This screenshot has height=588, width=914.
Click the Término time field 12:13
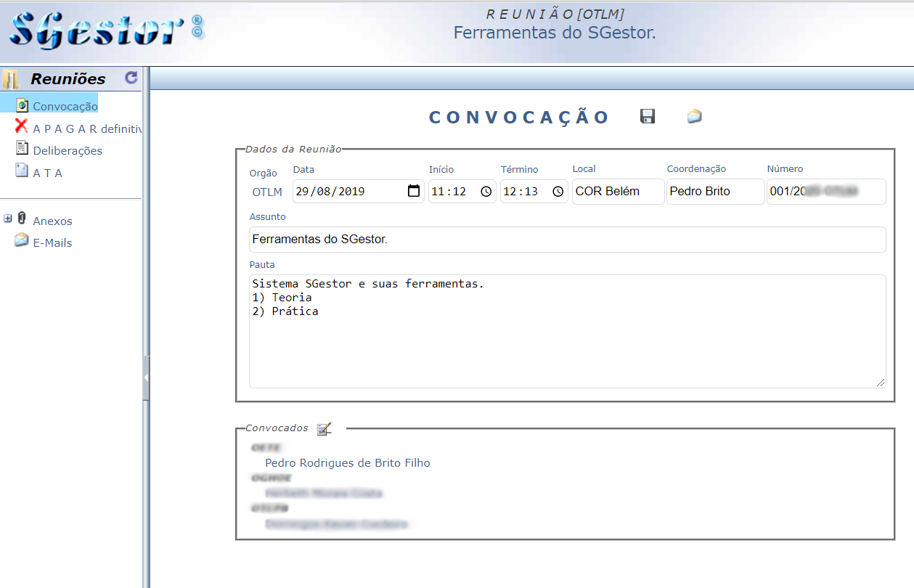[534, 192]
